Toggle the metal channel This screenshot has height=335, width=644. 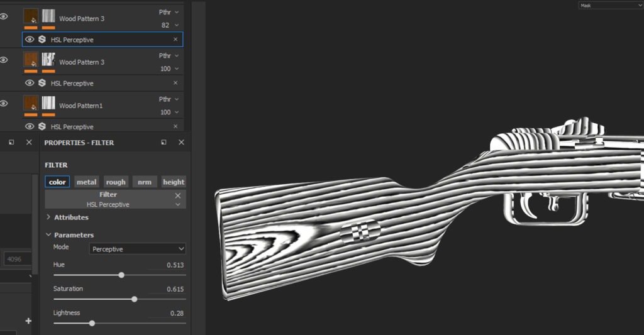coord(87,182)
